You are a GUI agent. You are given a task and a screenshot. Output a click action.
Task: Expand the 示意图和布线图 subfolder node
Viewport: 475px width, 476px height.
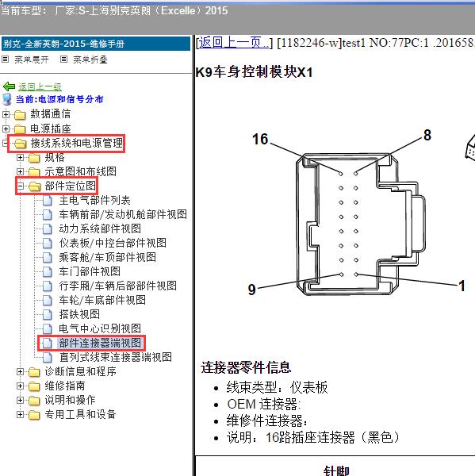(x=20, y=171)
